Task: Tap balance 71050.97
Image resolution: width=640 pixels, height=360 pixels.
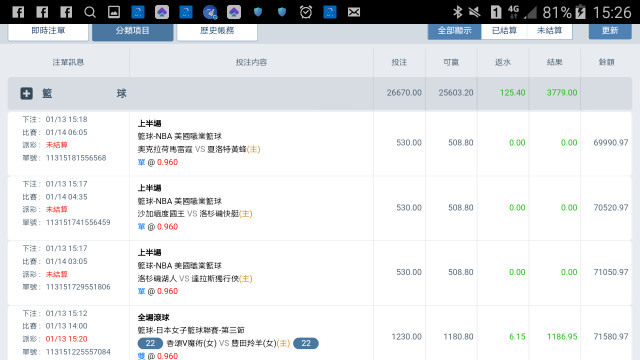Action: click(611, 272)
